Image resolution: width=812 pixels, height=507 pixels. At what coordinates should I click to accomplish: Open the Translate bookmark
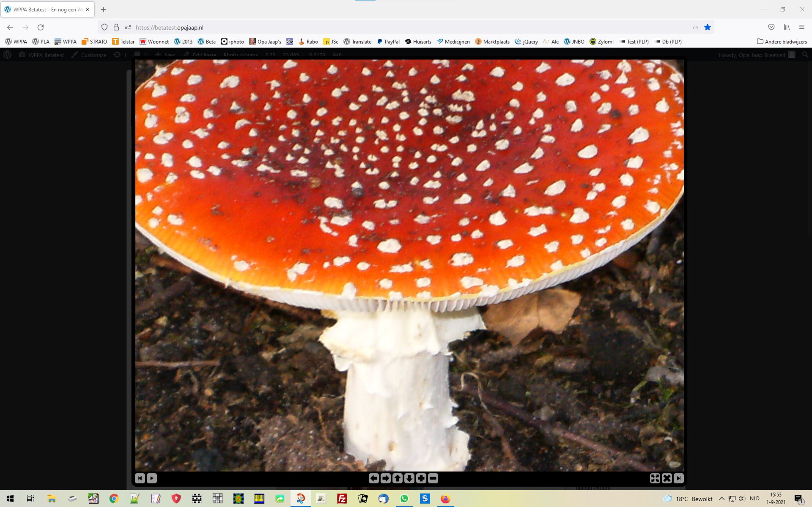pyautogui.click(x=358, y=41)
